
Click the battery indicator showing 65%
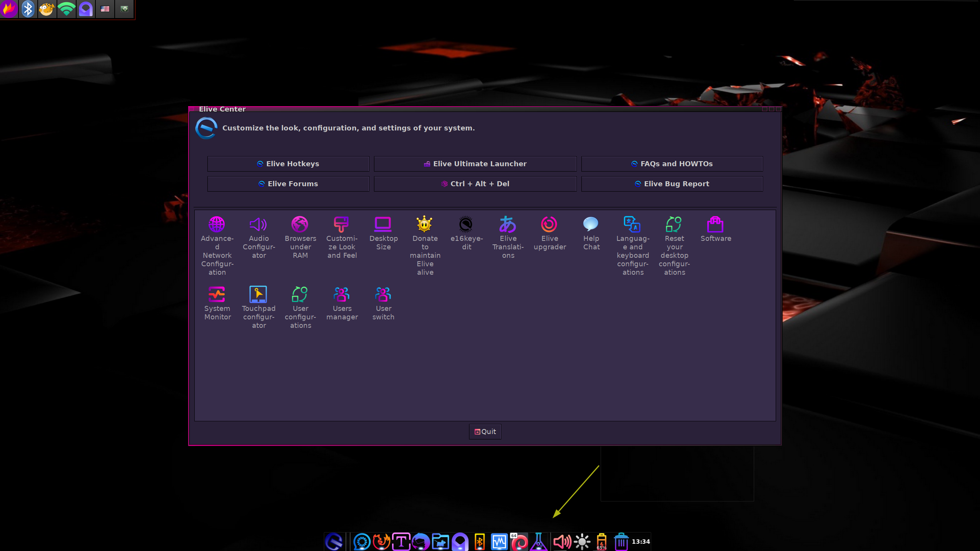pyautogui.click(x=601, y=541)
